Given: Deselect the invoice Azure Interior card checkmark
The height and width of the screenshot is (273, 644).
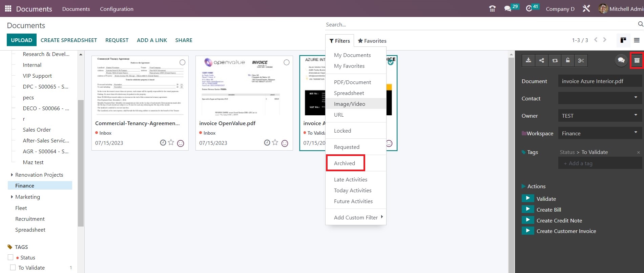Looking at the screenshot, I should 391,62.
